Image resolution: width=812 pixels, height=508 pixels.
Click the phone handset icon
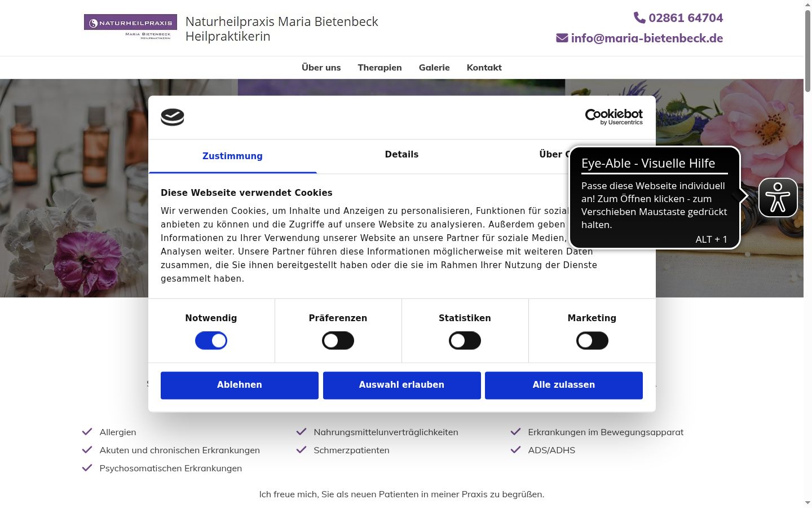(639, 18)
